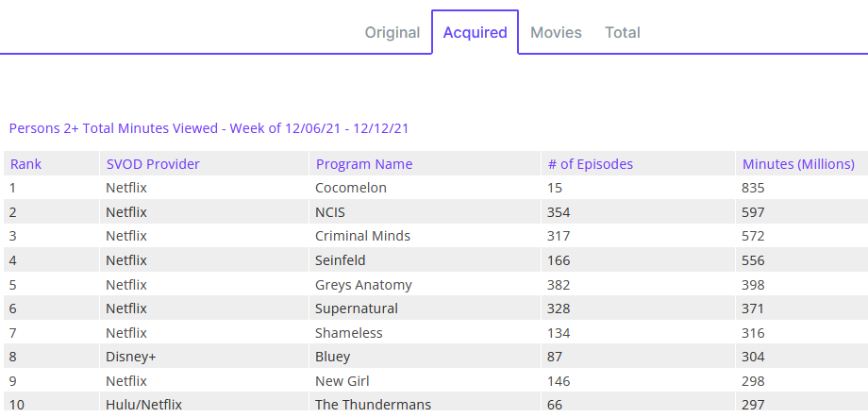Click the Minutes (Millions) column header
The height and width of the screenshot is (417, 868).
coord(798,164)
